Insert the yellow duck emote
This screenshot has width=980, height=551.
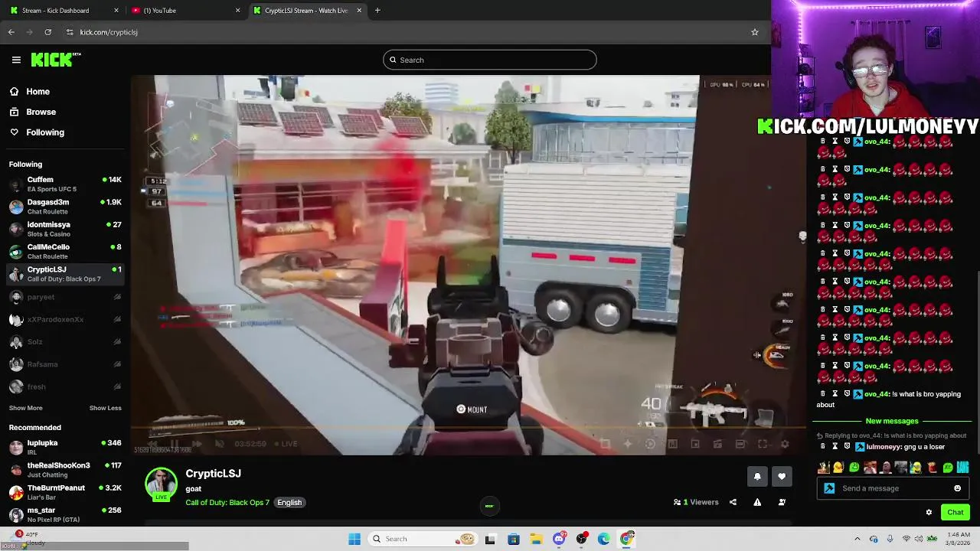838,468
